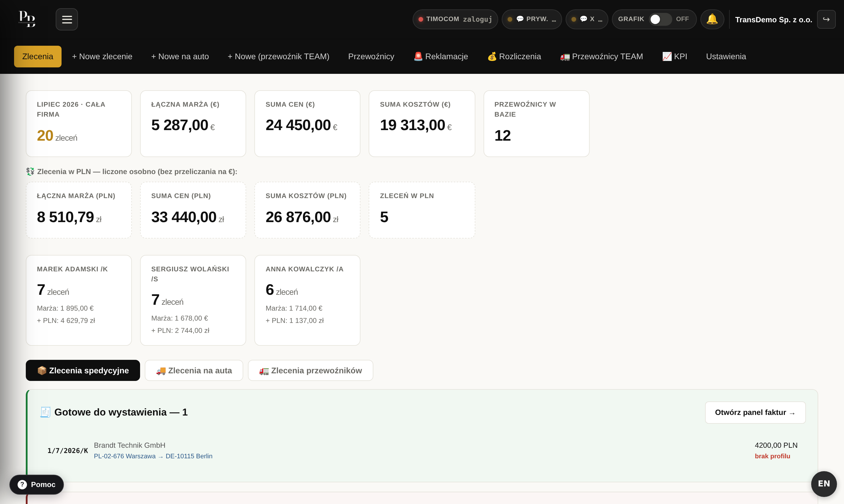This screenshot has width=844, height=504.
Task: Click TIMOCOM zaloguj status pill
Action: tap(455, 19)
